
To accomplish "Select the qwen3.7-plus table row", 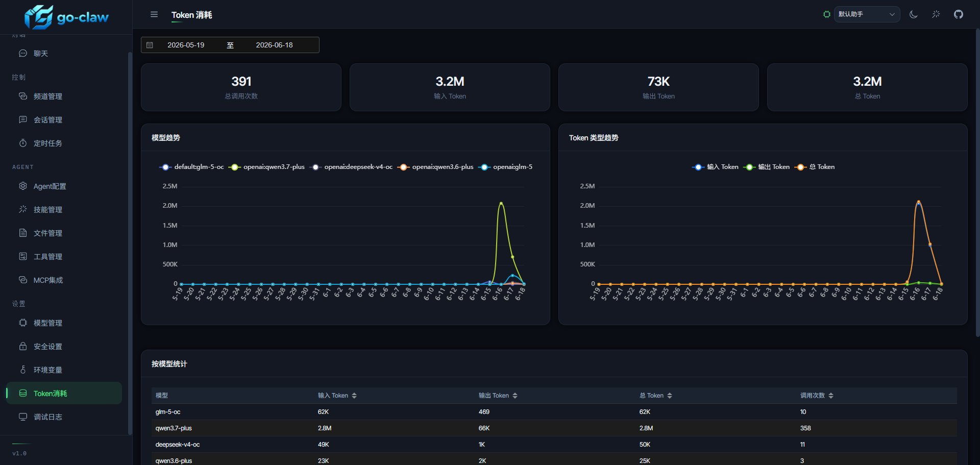I will (x=554, y=428).
